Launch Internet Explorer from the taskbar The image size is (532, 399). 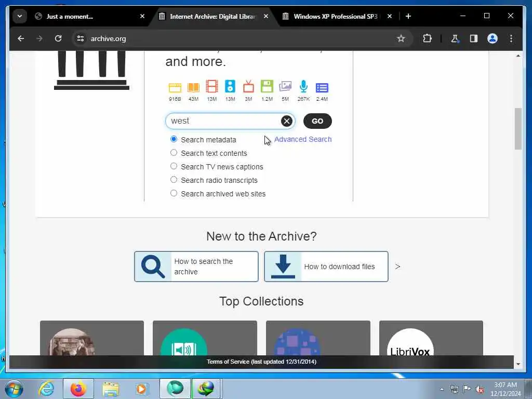pos(46,389)
